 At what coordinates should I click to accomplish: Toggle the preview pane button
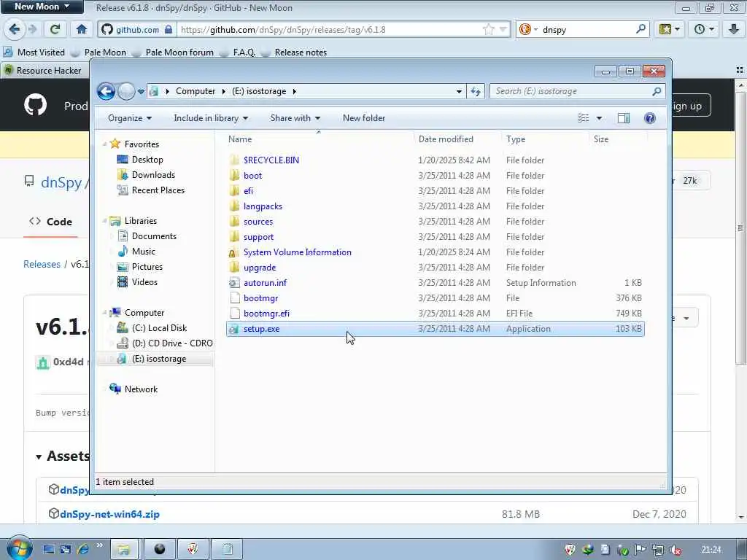pos(624,118)
